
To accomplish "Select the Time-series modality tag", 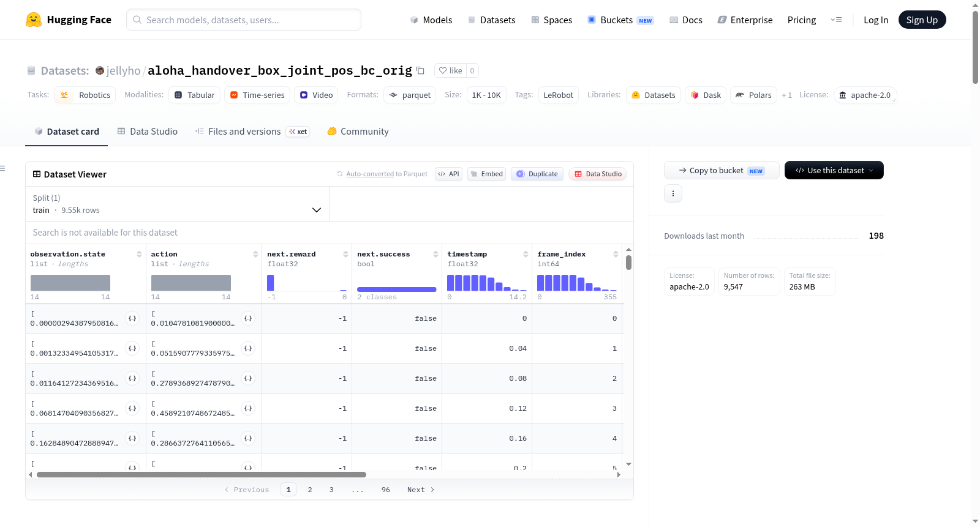I will click(x=257, y=95).
